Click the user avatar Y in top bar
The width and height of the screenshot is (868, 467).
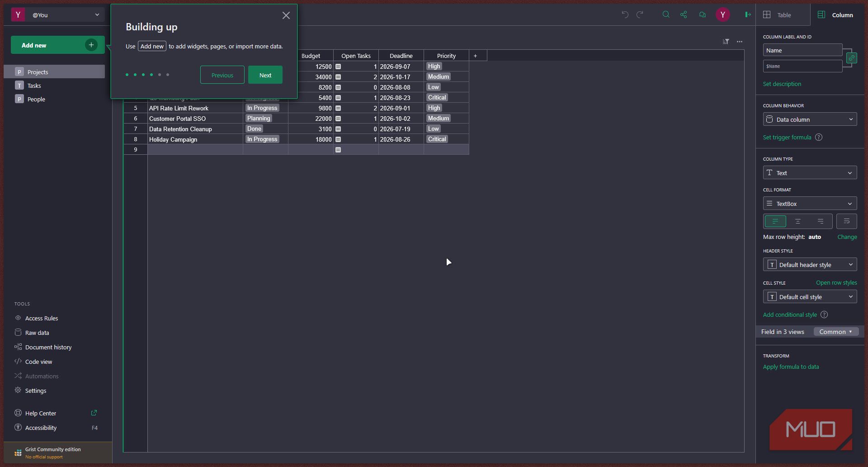[722, 15]
